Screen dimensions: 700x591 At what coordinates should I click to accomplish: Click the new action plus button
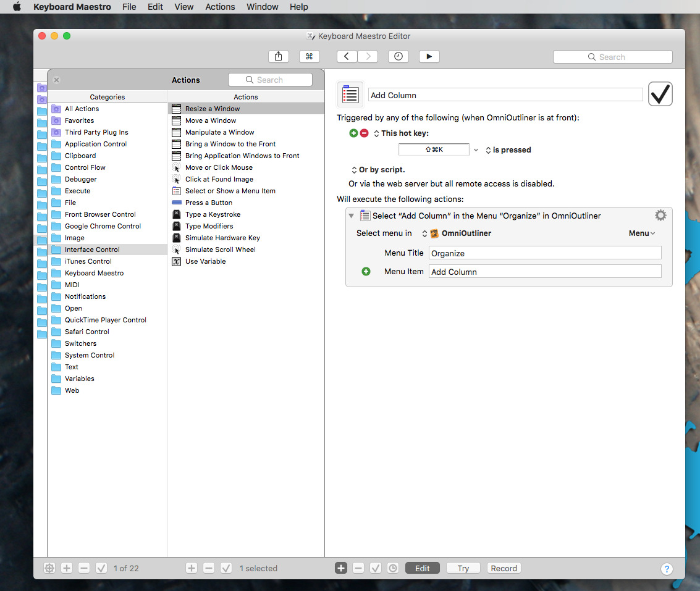(341, 568)
